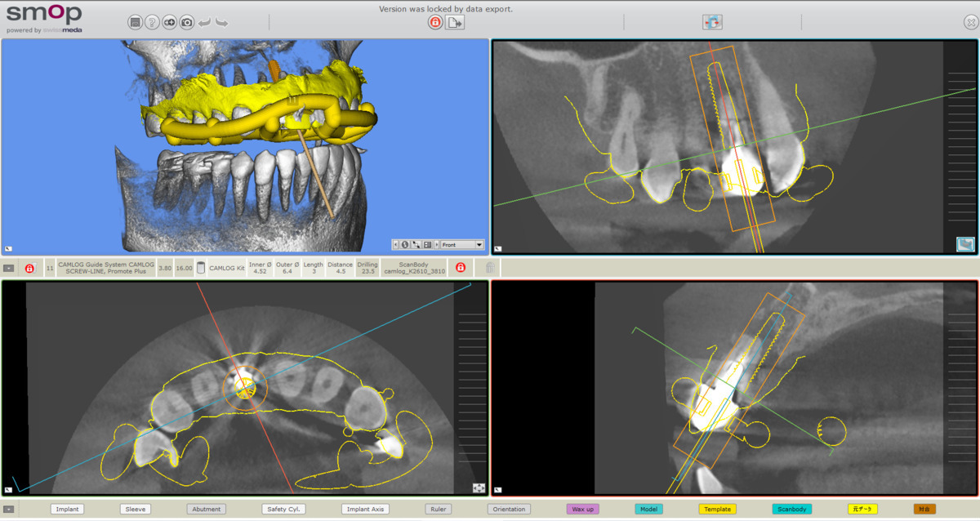Click the 3D view layout icon
Screen dimensions: 980x521
(427, 244)
